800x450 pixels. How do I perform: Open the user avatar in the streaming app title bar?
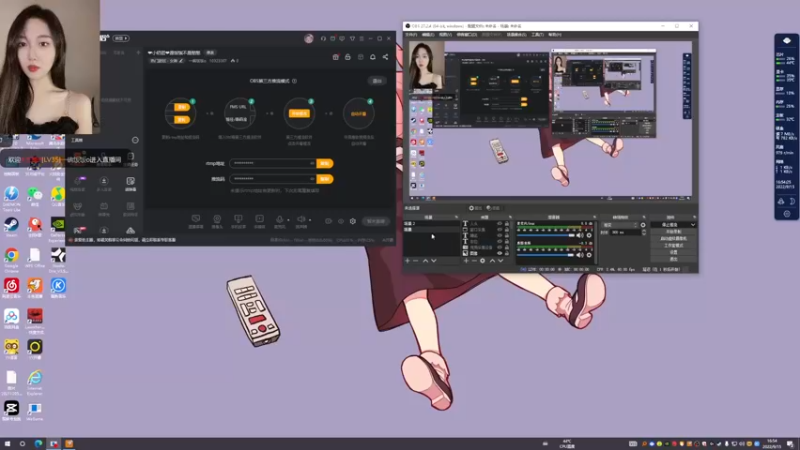click(309, 38)
